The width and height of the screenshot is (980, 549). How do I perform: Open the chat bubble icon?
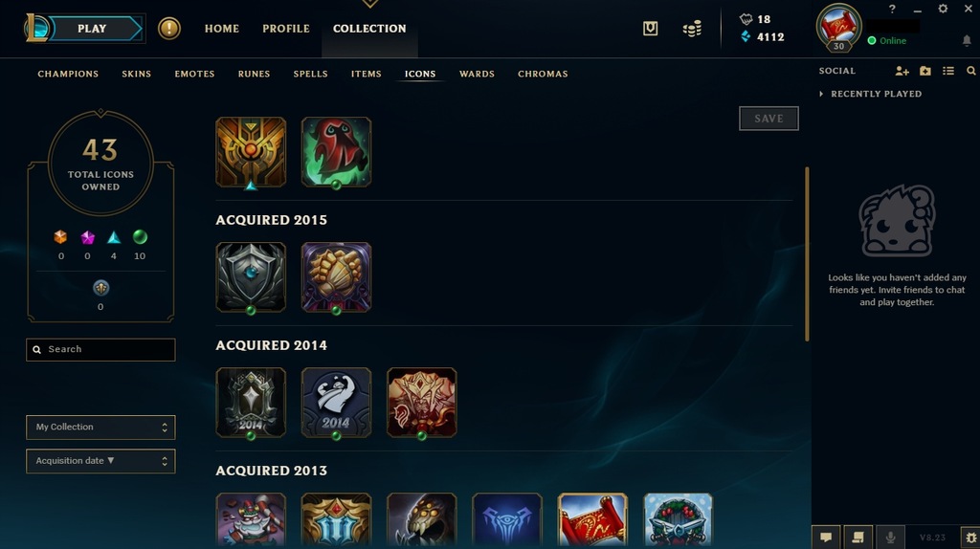tap(826, 538)
